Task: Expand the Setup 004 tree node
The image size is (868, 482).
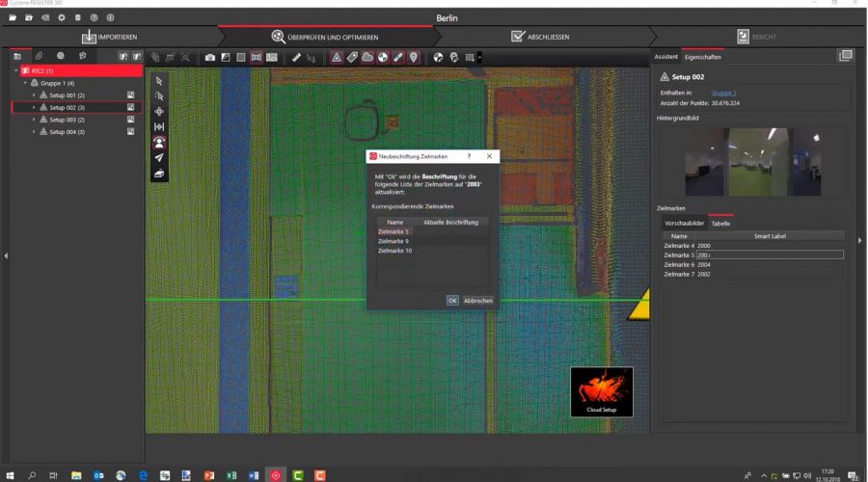Action: pos(34,132)
